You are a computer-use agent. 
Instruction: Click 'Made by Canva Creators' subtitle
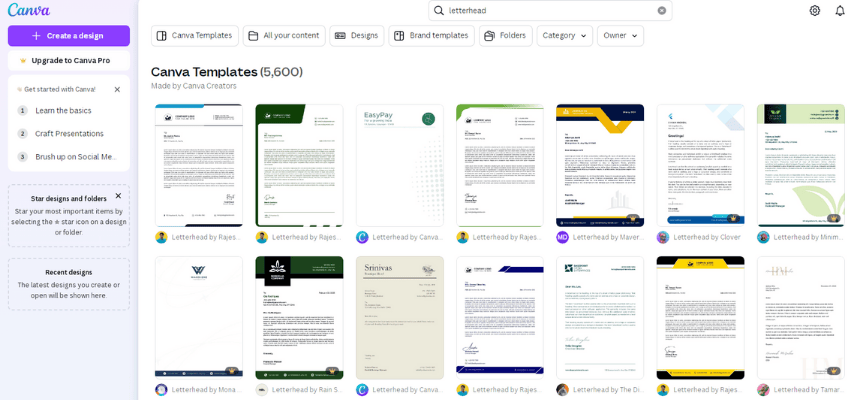tap(194, 85)
